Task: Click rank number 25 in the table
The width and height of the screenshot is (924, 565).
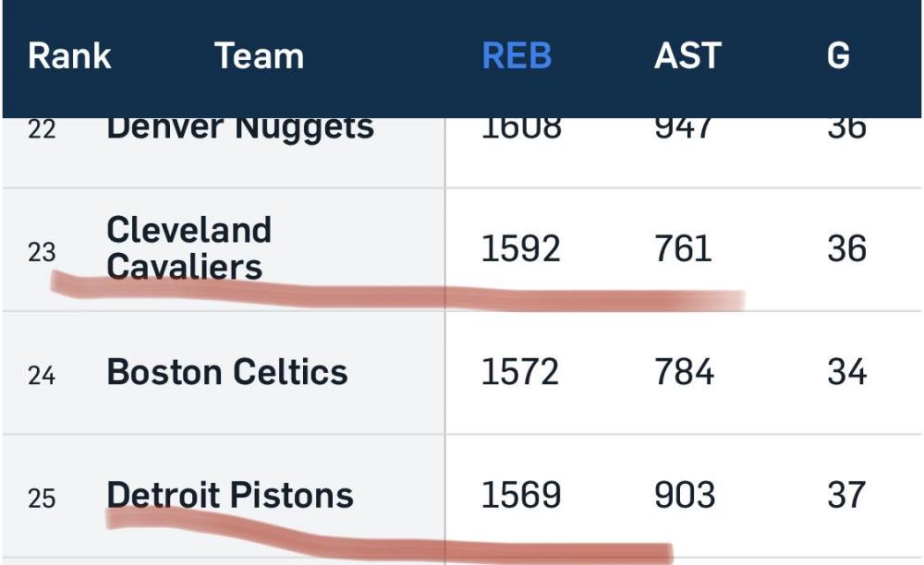Action: pyautogui.click(x=42, y=499)
